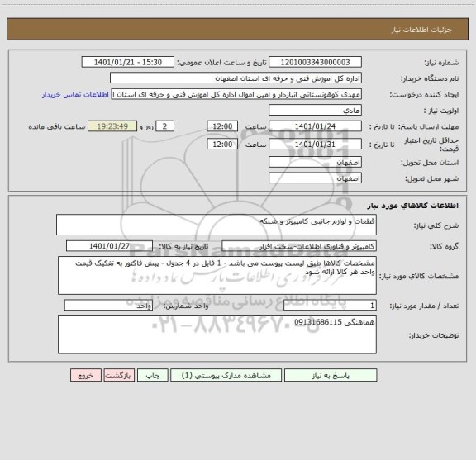The height and width of the screenshot is (460, 476).
Task: Click the request creator field مهدی کوهوستانی
Action: [x=236, y=94]
